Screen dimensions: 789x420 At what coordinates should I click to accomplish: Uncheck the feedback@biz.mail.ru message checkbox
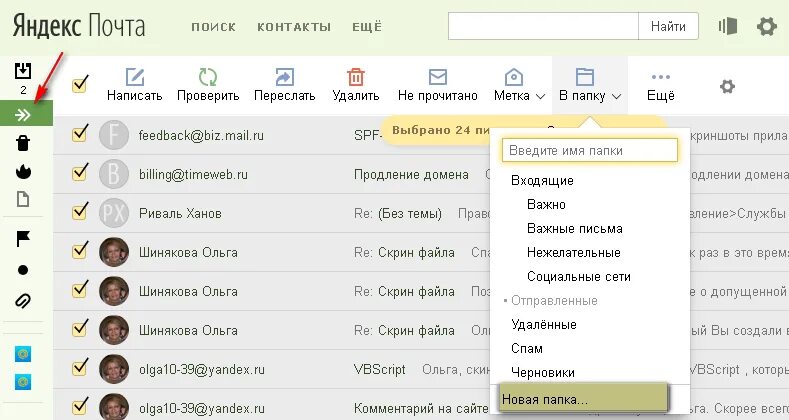pos(80,133)
